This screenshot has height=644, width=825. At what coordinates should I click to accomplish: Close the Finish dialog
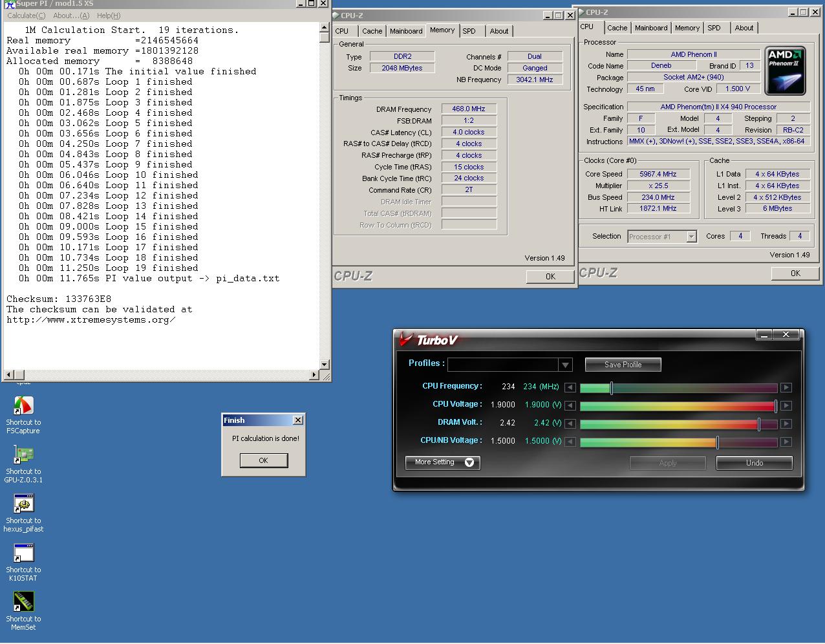(297, 420)
